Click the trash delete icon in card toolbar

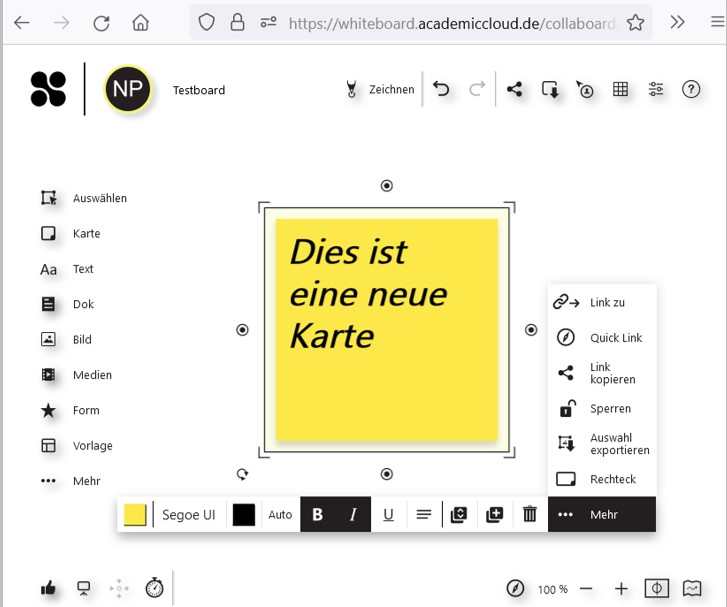coord(530,515)
